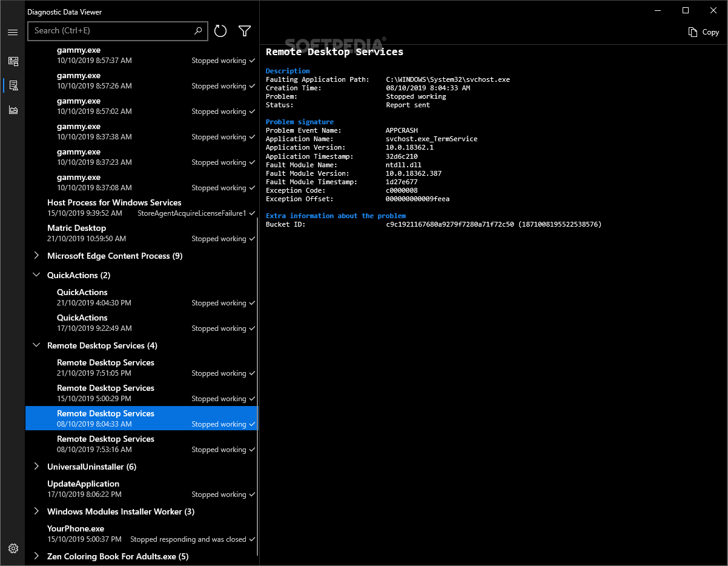Click the exception offset 000000000009feea
The height and width of the screenshot is (566, 728).
point(418,199)
